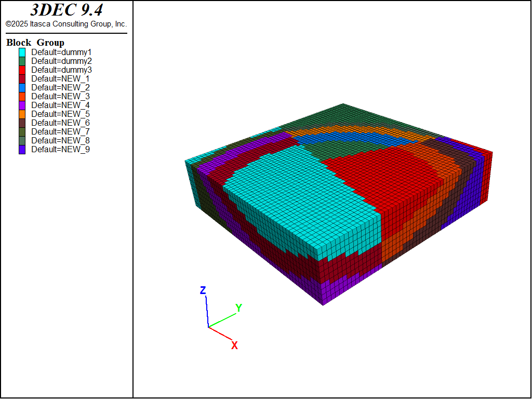532x399 pixels.
Task: Click the blue Z axis label
Action: coord(203,290)
